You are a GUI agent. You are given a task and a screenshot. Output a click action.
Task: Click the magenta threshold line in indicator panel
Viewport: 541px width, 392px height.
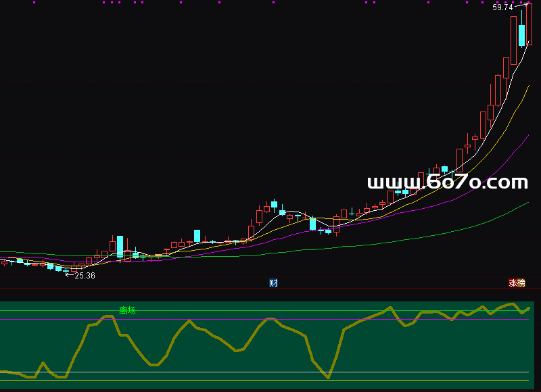(270, 319)
